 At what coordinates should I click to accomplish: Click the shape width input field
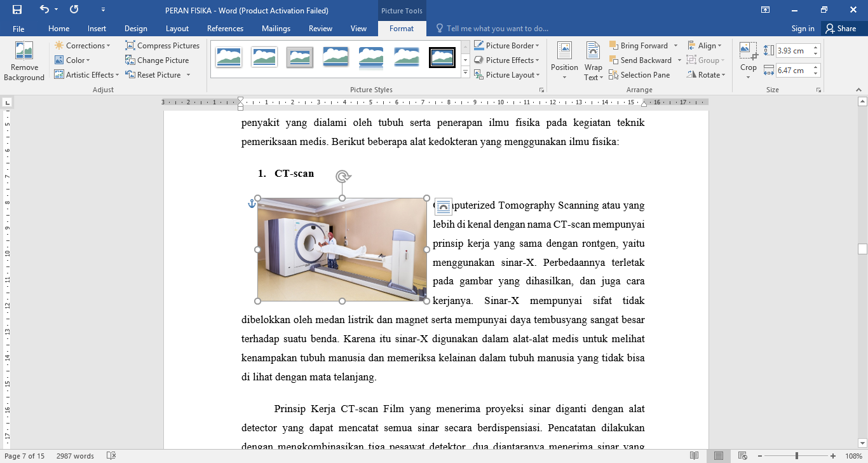[x=793, y=71]
